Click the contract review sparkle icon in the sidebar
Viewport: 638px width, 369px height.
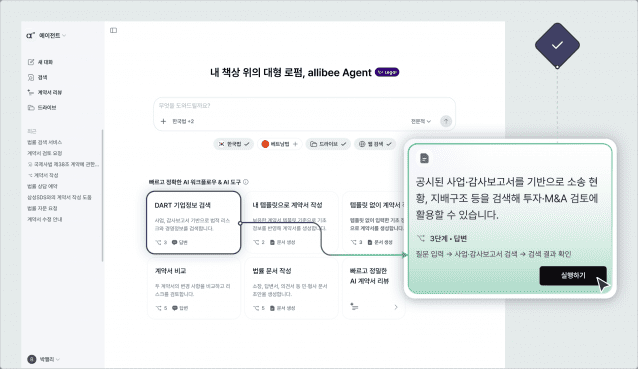click(31, 92)
